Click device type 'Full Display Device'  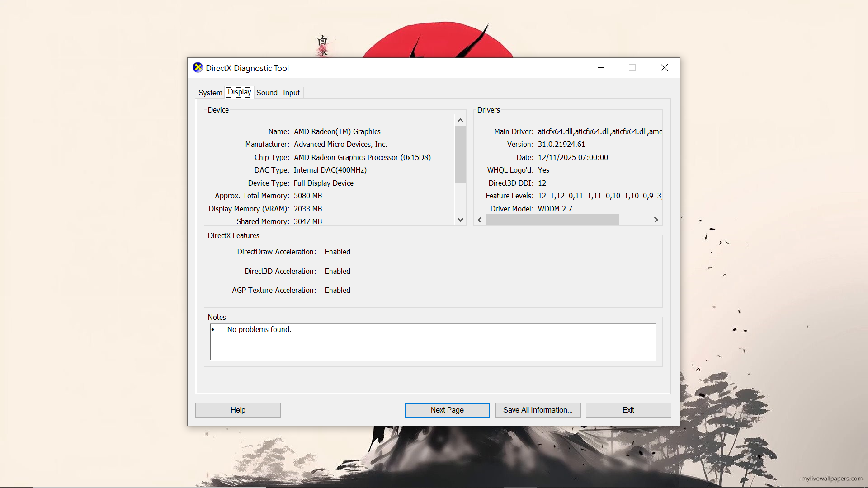click(324, 183)
